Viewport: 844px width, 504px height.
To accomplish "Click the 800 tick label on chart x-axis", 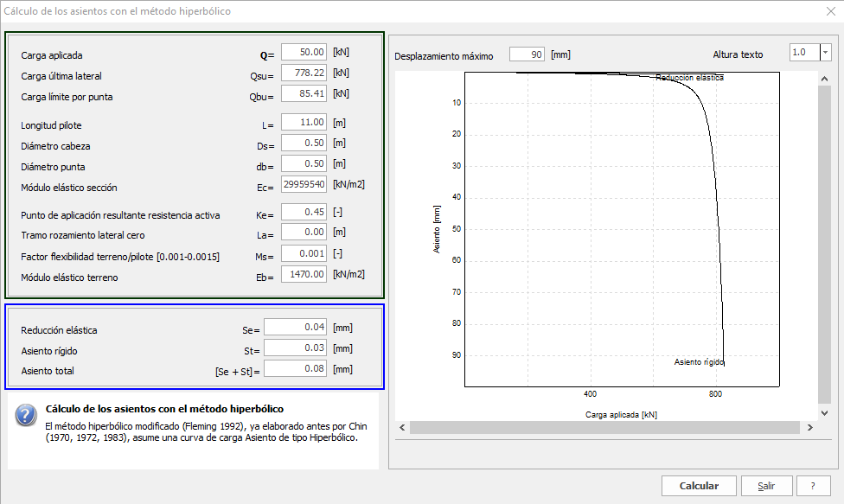I will (x=715, y=393).
